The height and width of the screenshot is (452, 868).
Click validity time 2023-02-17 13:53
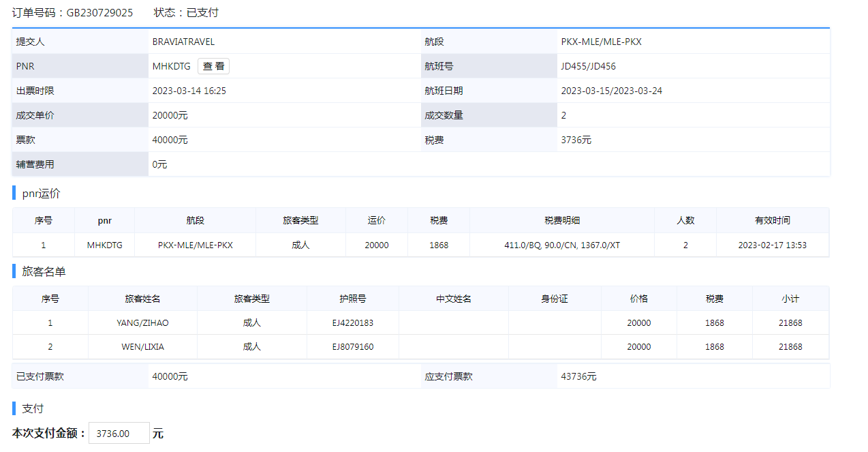(772, 245)
